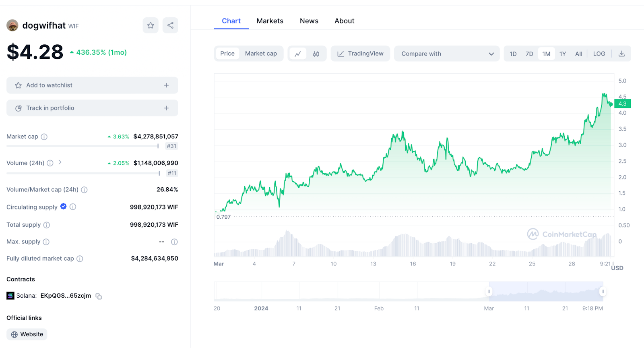Screen dimensions: 644x348
Task: Open the News tab
Action: pos(309,21)
